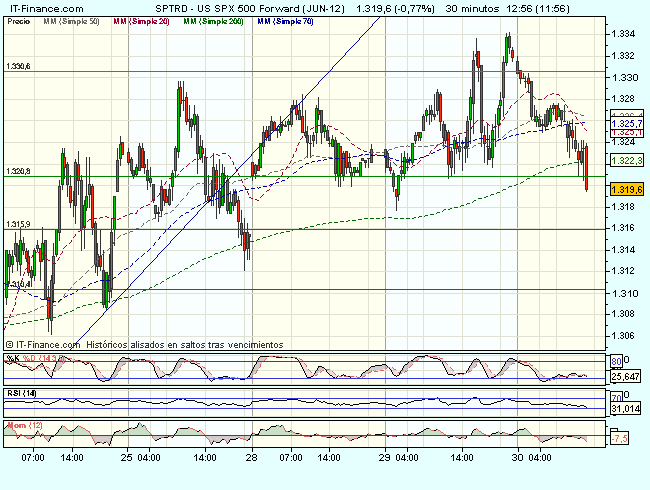Click the 1.315,9 support level label

[18, 224]
